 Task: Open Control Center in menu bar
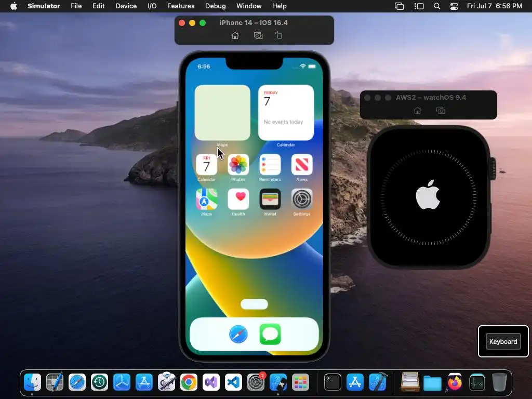pyautogui.click(x=454, y=6)
